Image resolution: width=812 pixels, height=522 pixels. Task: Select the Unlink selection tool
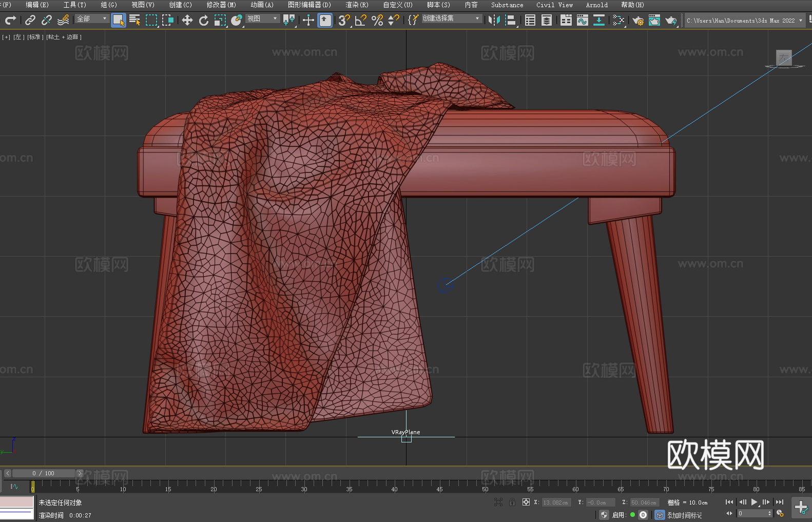coord(47,20)
